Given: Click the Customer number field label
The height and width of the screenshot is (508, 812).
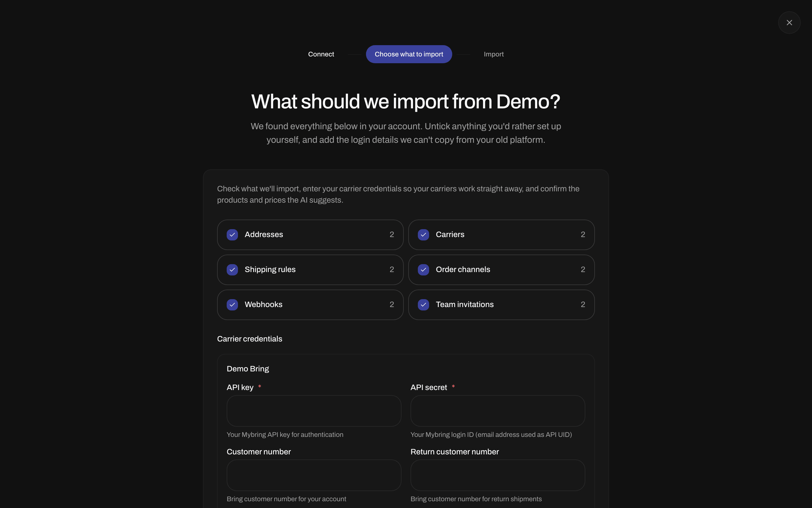Looking at the screenshot, I should (259, 452).
